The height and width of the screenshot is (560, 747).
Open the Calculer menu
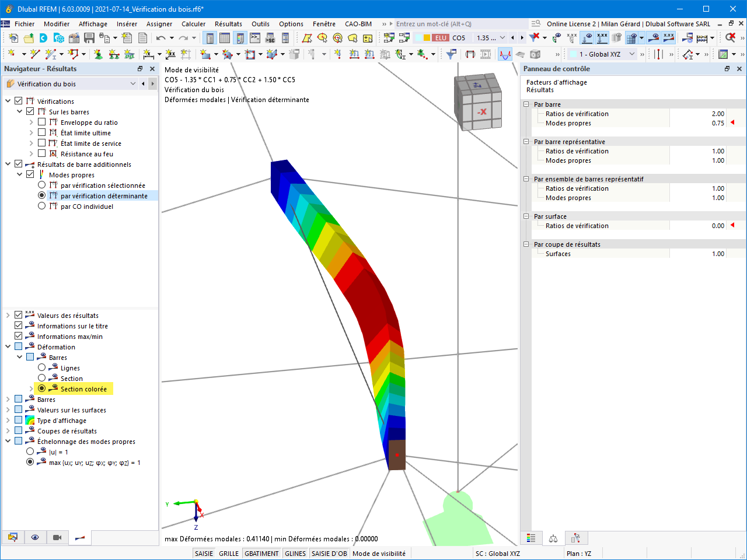(x=194, y=24)
